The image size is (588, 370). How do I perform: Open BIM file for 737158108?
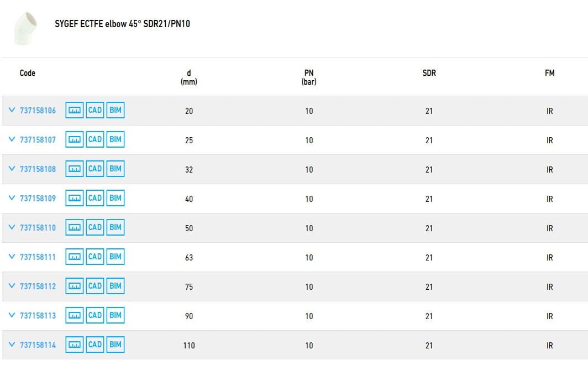pos(115,169)
